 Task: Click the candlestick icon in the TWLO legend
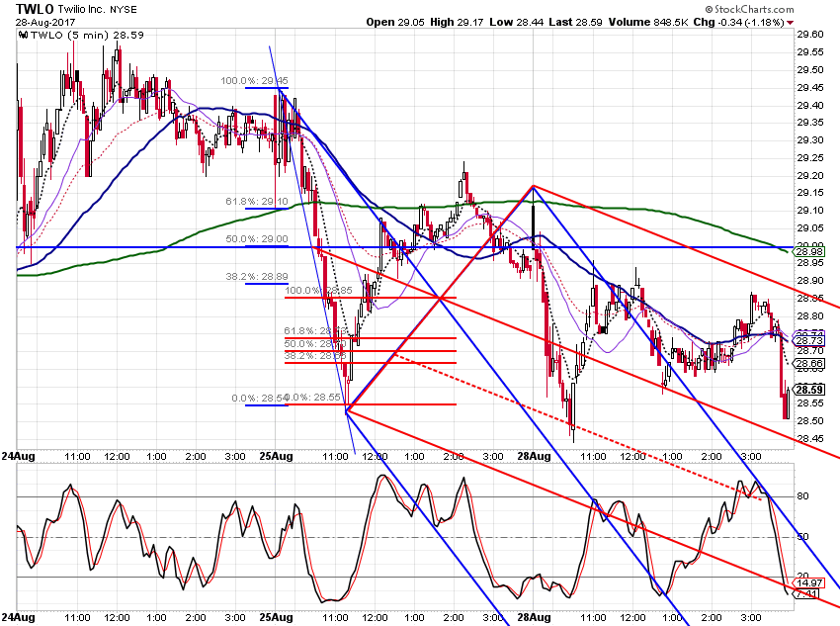click(x=23, y=36)
